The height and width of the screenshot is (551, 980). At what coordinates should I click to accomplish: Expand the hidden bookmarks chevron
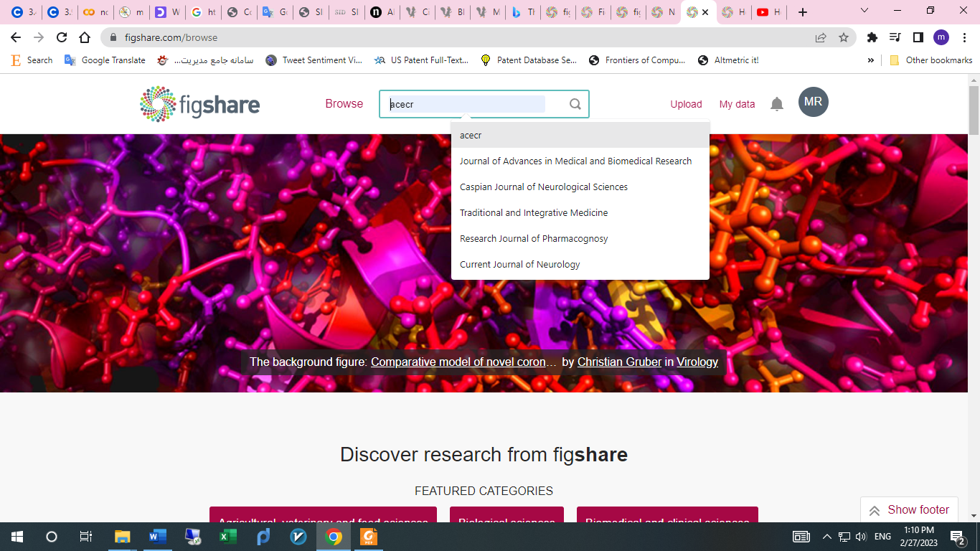click(x=871, y=60)
